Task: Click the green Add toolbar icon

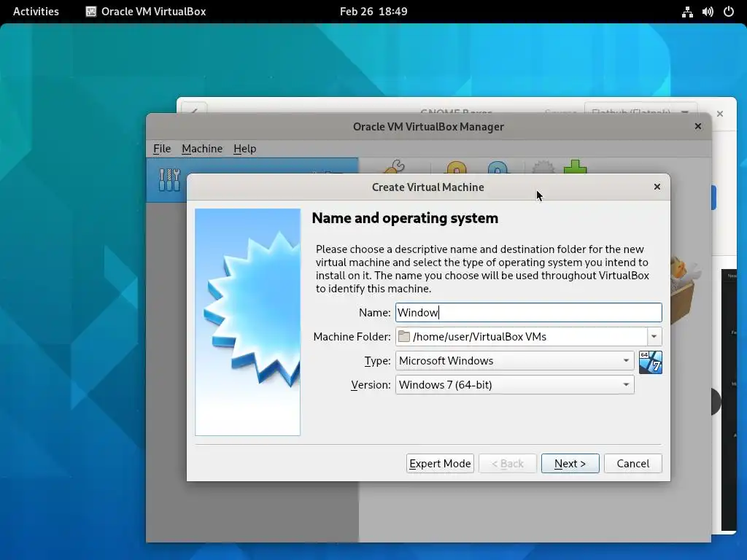Action: coord(575,167)
